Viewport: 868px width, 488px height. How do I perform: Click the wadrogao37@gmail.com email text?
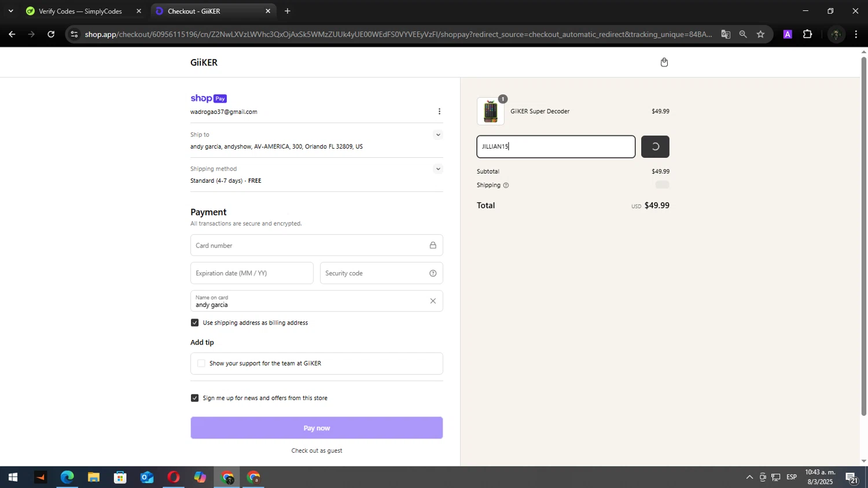[224, 112]
